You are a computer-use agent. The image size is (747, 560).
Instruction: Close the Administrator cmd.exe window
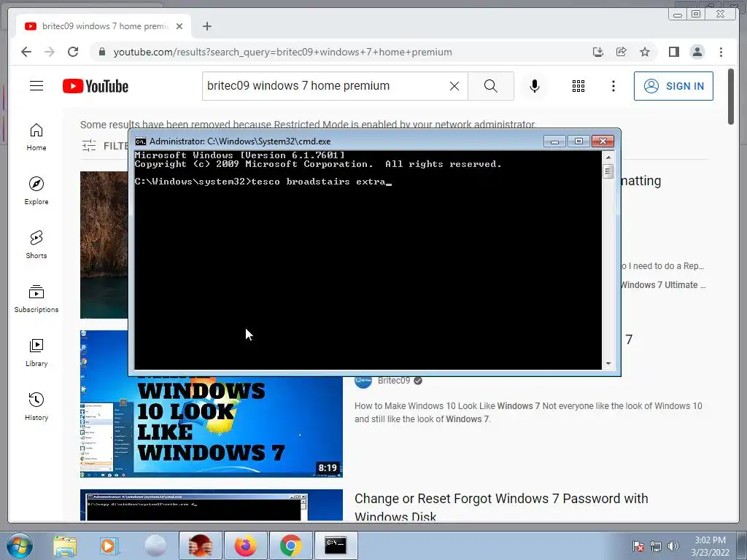(x=603, y=141)
